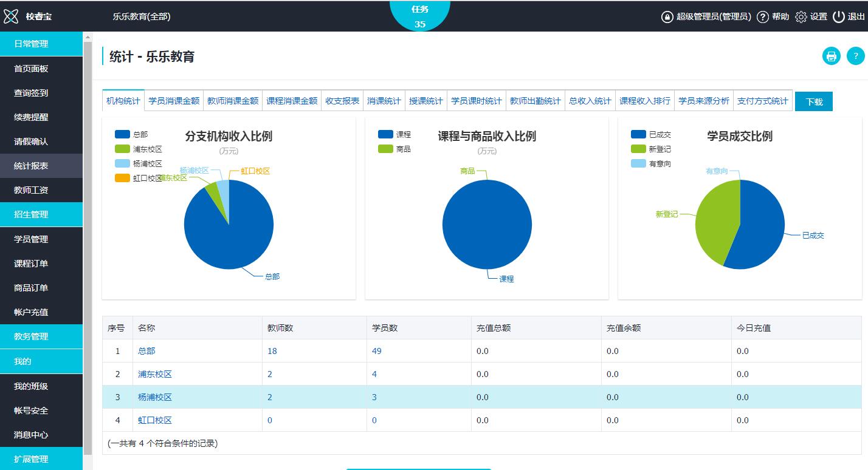
Task: Open the 学员来源分析 tab
Action: (703, 101)
